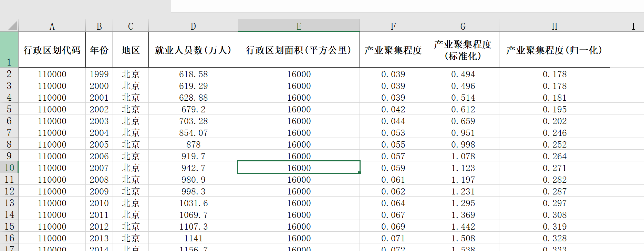
Task: Click employment cell 878
Action: 193,144
